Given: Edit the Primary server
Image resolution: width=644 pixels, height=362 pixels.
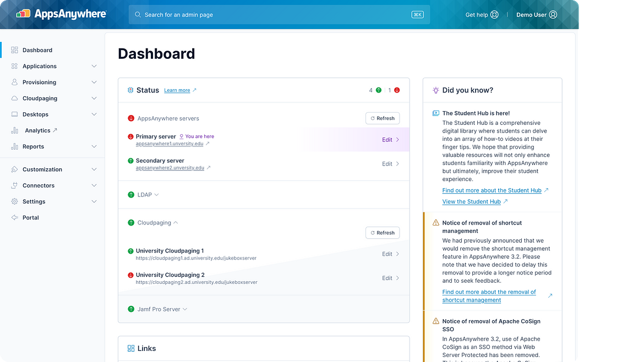Looking at the screenshot, I should tap(391, 140).
